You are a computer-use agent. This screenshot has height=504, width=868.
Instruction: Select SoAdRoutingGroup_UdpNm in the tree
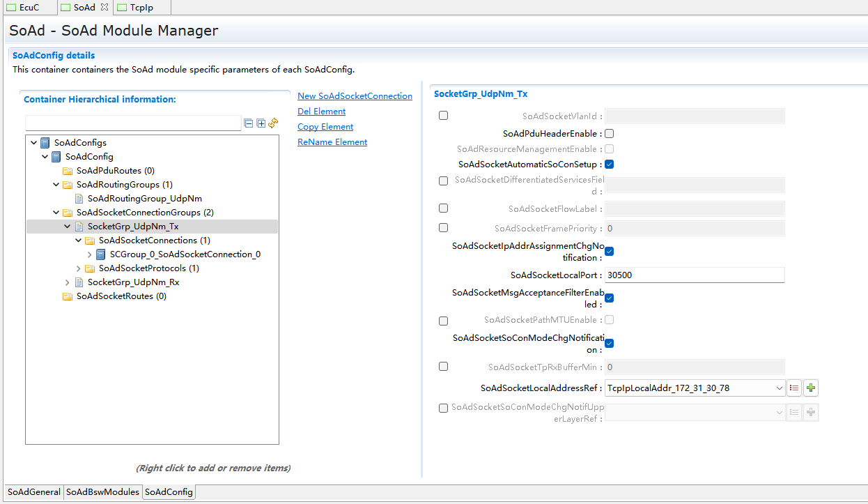coord(144,199)
